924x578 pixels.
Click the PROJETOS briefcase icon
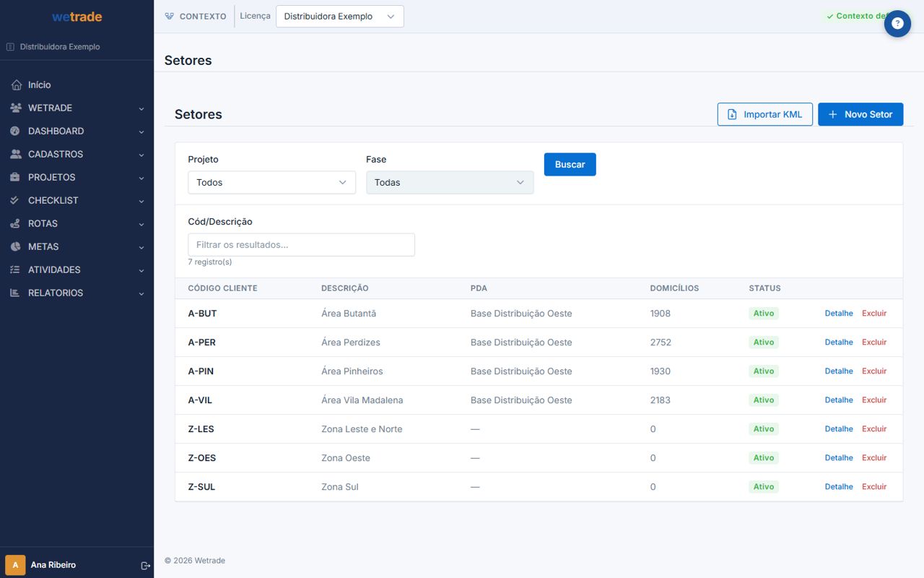(16, 178)
